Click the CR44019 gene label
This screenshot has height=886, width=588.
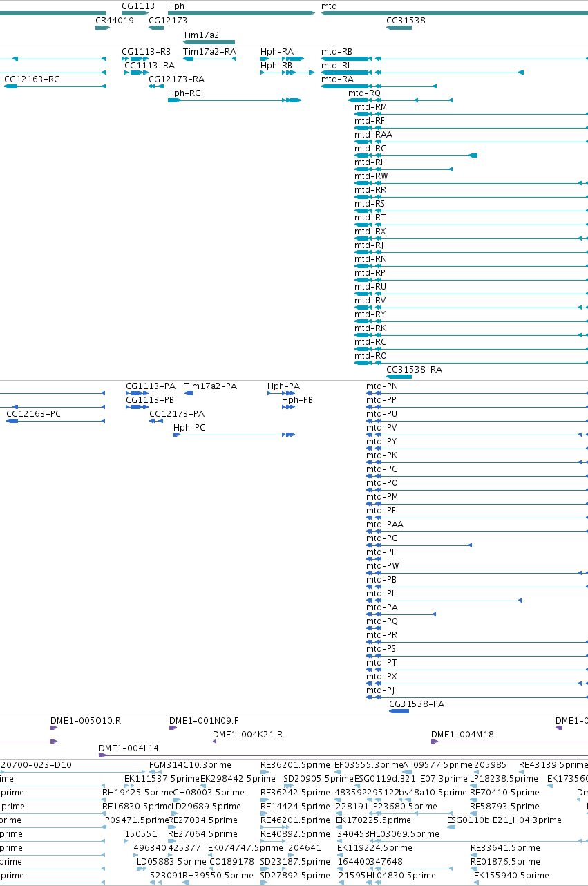(115, 21)
